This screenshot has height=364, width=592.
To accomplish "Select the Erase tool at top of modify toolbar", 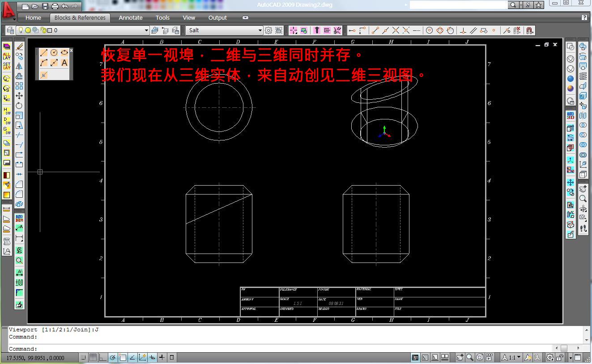I will (x=19, y=46).
